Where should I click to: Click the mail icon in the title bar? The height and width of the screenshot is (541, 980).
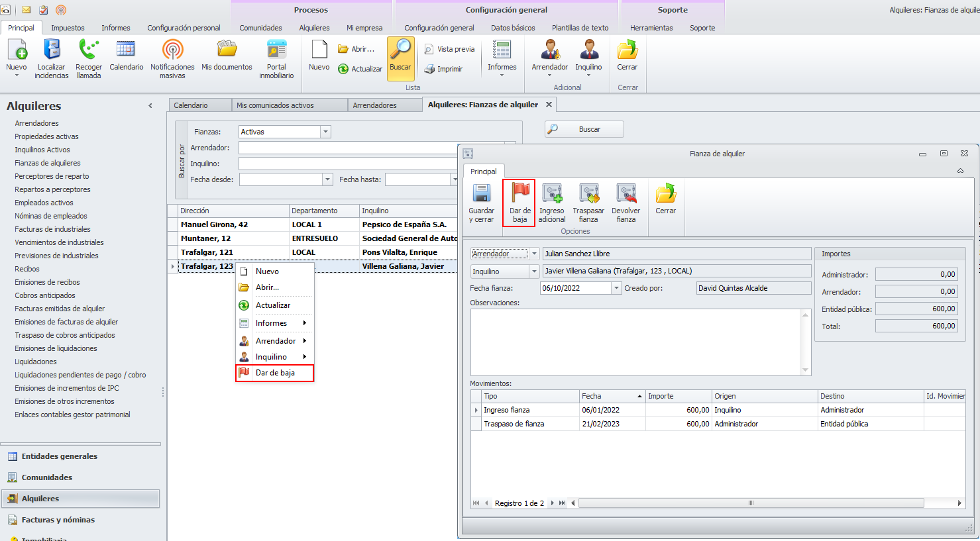point(27,10)
